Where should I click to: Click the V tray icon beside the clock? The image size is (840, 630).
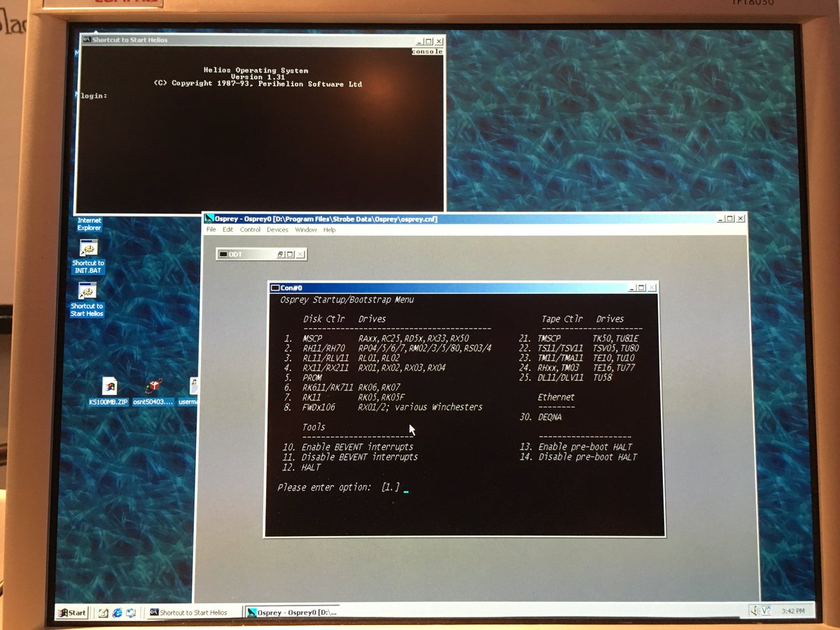tap(767, 610)
